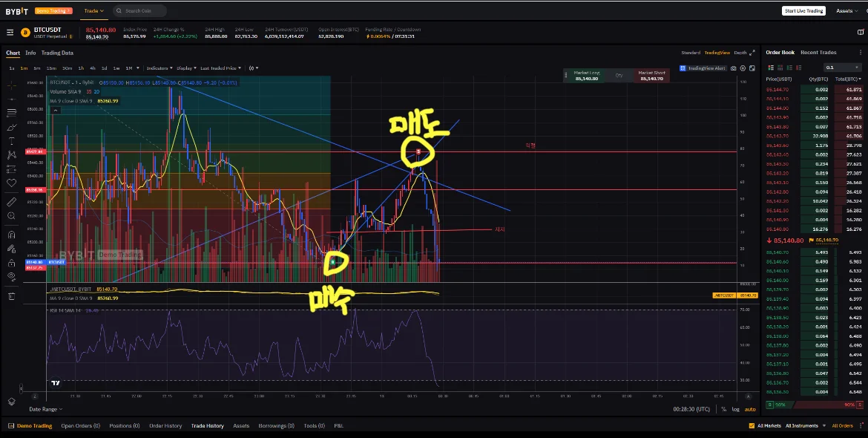Open the object tree layers icon
Screen dimensions: 868x438
point(12,402)
